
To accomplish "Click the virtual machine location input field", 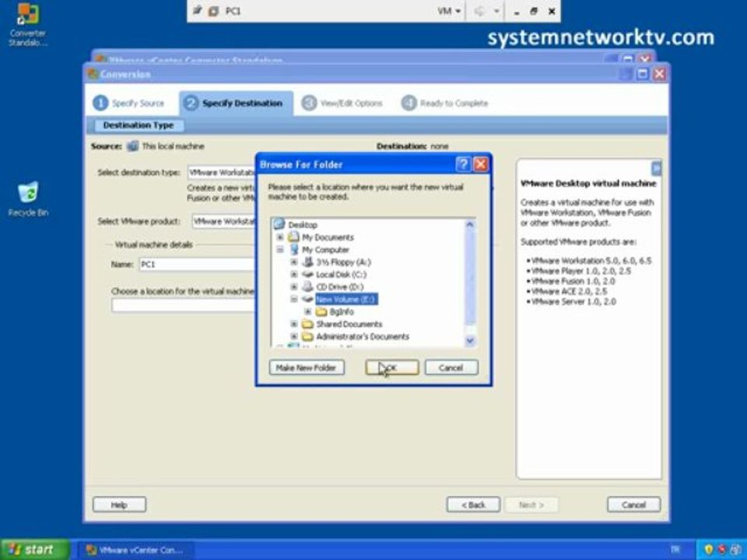I will (x=184, y=305).
